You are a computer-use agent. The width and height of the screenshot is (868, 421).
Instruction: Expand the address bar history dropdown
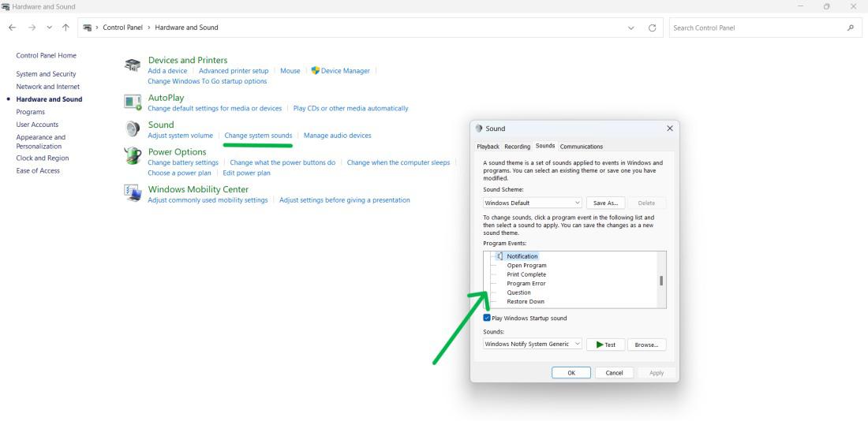[x=631, y=28]
